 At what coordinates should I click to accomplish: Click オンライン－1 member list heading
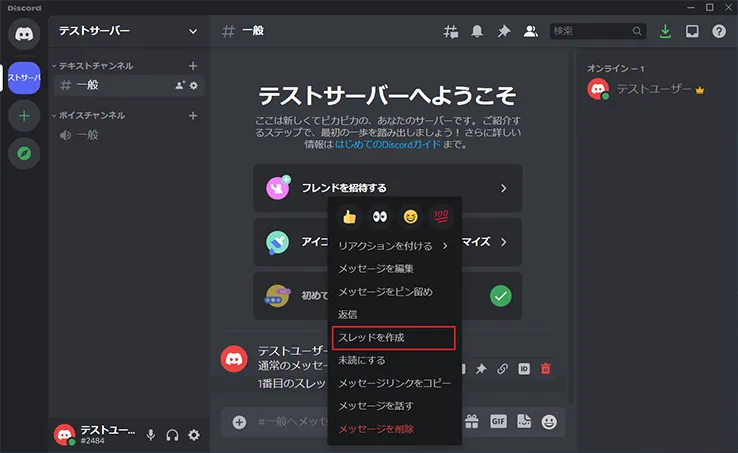616,69
